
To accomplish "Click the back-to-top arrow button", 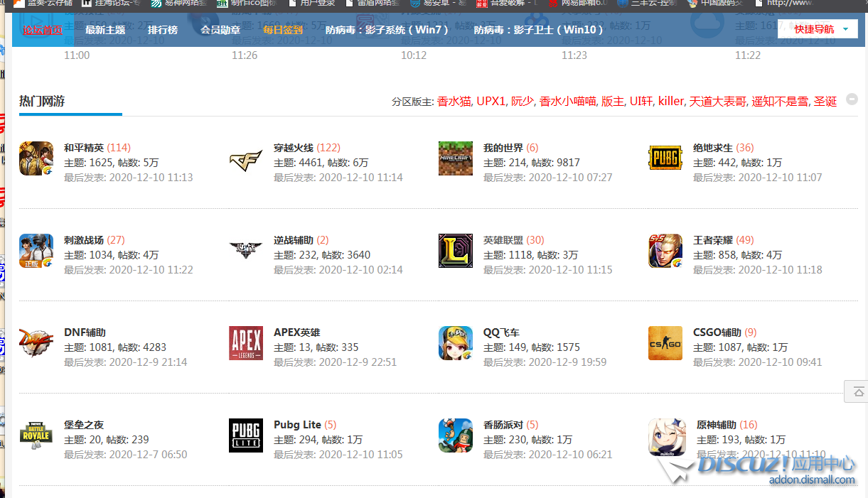I will tap(858, 391).
